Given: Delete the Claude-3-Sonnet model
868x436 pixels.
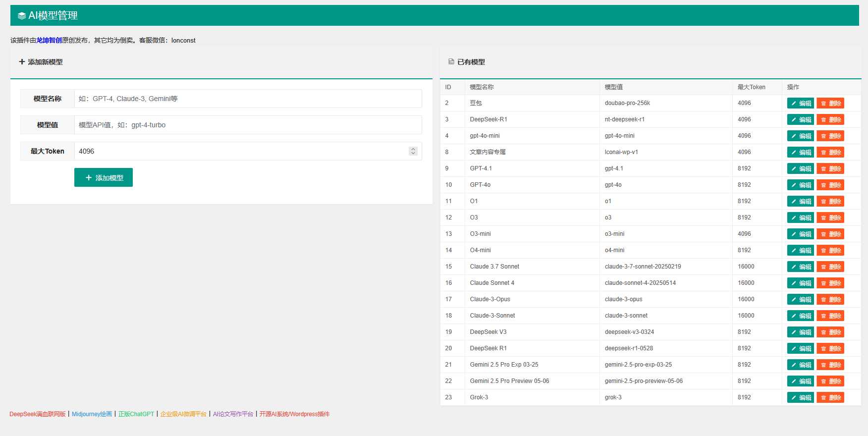Looking at the screenshot, I should click(830, 316).
